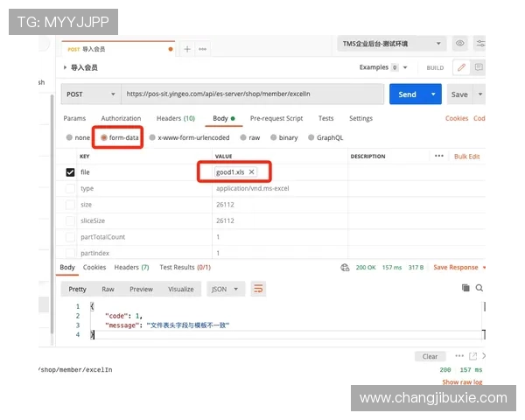The image size is (525, 420).
Task: Select x-www-form-urlencoded radio button
Action: pyautogui.click(x=152, y=137)
